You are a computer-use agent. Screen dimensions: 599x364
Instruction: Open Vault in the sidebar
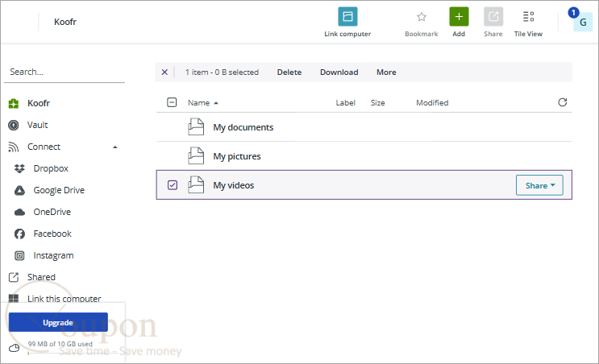(37, 125)
